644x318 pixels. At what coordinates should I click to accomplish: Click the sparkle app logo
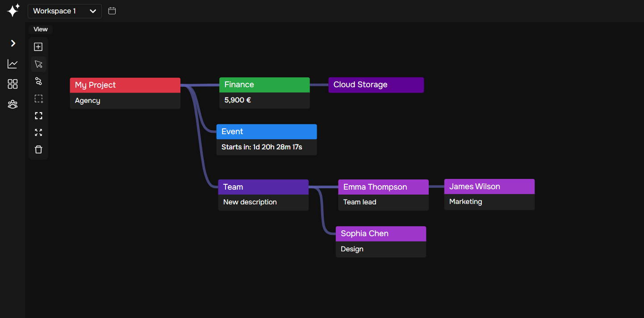pos(13,10)
